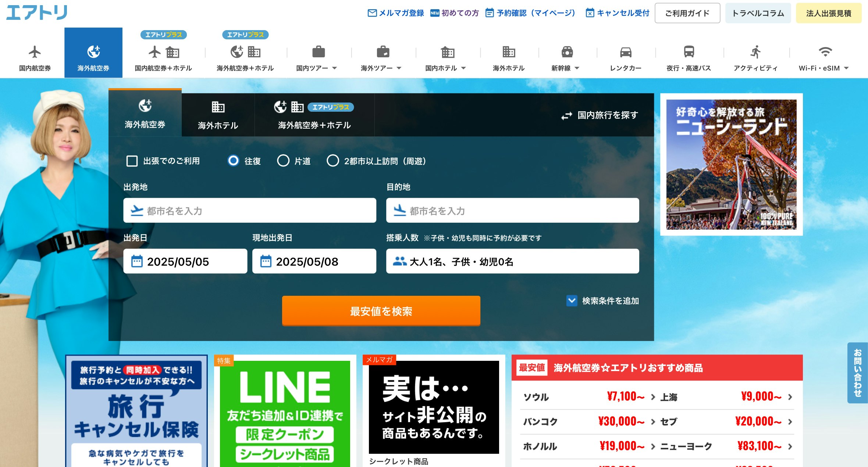Click the 最安値を検索 button
This screenshot has width=868, height=467.
(x=381, y=311)
